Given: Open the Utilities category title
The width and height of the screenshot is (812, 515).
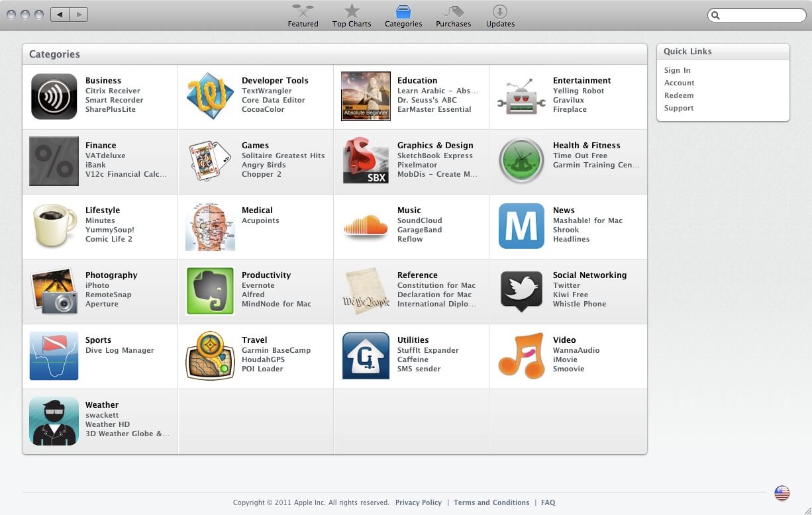Looking at the screenshot, I should 413,340.
